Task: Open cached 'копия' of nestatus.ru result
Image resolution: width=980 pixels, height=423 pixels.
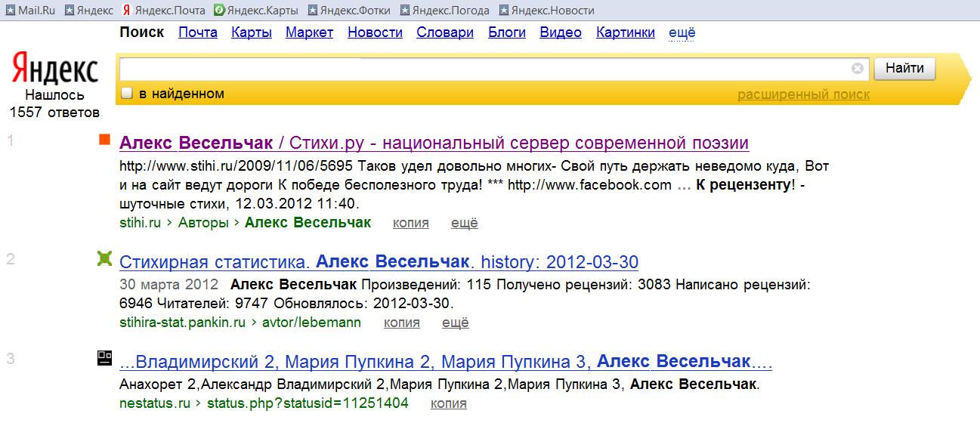Action: pyautogui.click(x=448, y=403)
